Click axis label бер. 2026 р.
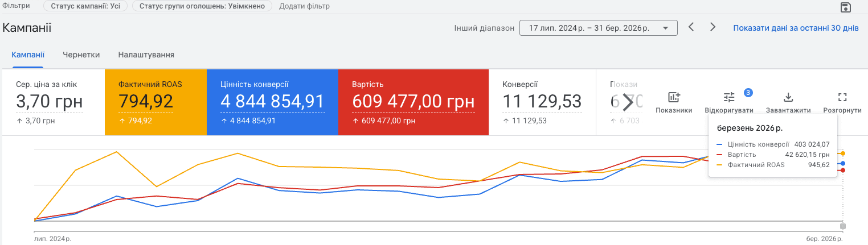The width and height of the screenshot is (868, 245). (825, 239)
